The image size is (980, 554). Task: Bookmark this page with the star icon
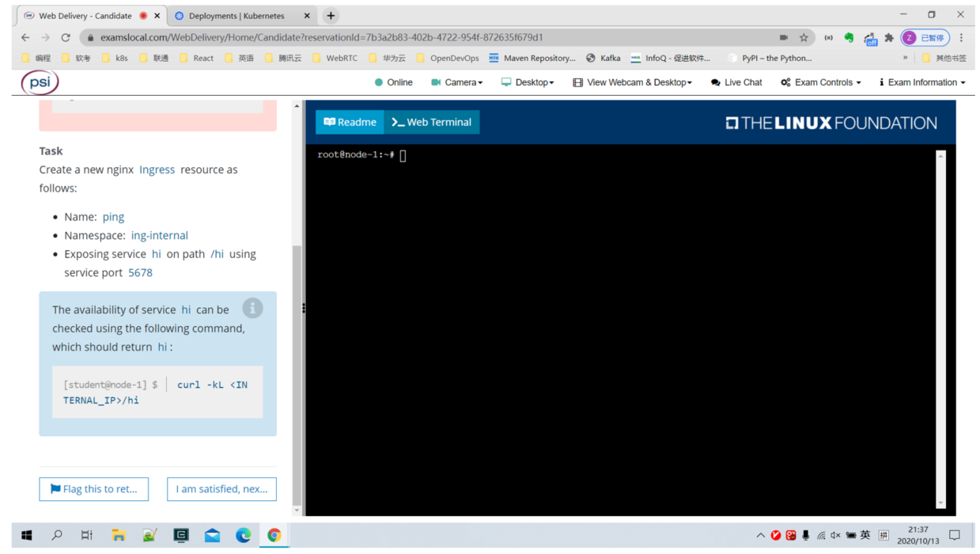pyautogui.click(x=804, y=37)
